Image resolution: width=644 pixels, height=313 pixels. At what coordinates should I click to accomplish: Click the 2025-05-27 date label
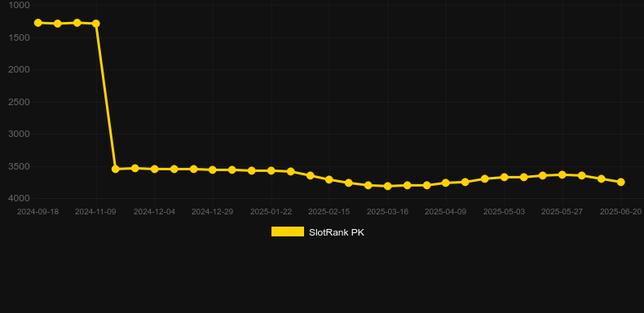(x=562, y=212)
